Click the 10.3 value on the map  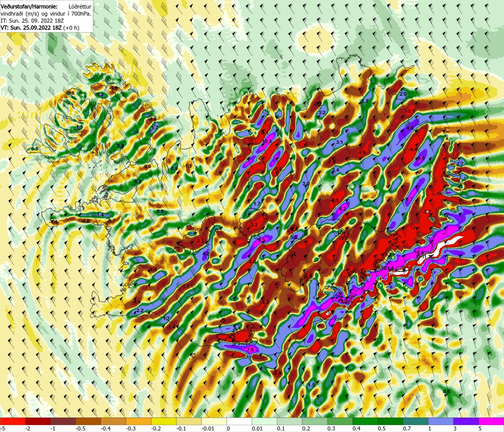coord(267,141)
